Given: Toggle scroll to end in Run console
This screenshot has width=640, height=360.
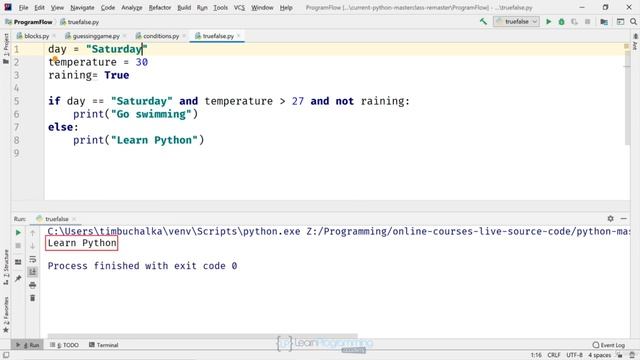Looking at the screenshot, I should (x=33, y=272).
